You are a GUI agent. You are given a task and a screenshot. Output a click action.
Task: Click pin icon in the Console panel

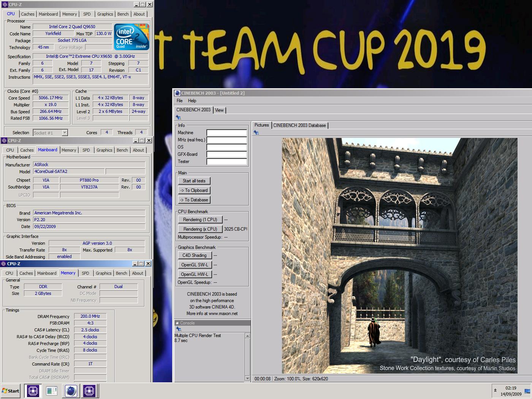(x=178, y=329)
